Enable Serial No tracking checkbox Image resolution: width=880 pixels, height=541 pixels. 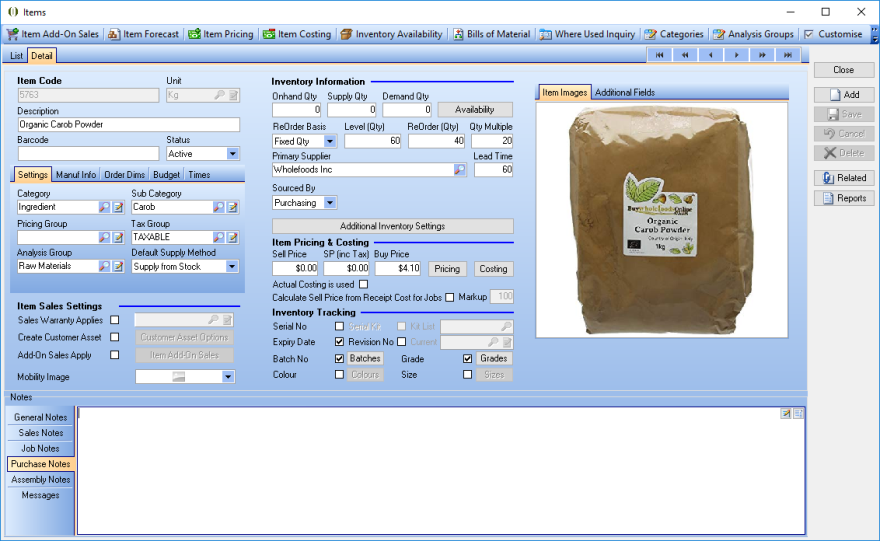pos(339,326)
